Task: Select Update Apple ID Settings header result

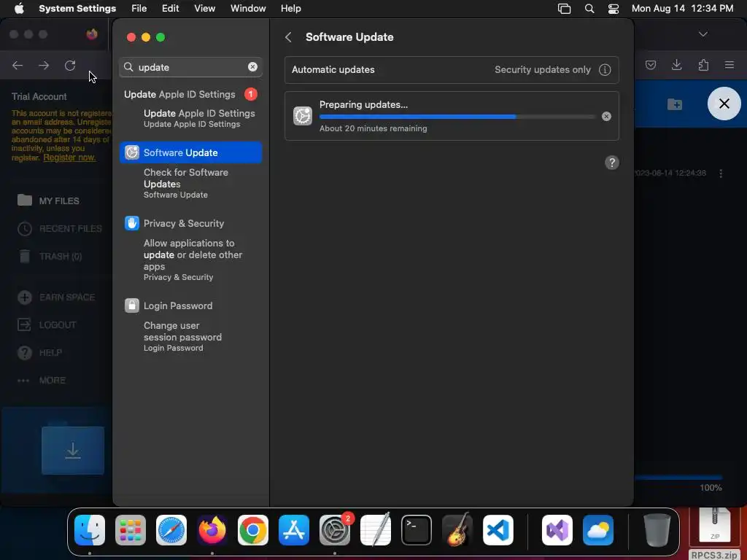Action: point(190,94)
